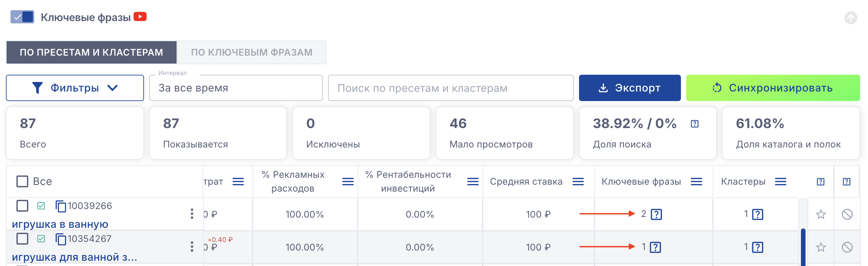Check the Все select-all checkbox
The image size is (868, 266).
tap(22, 181)
